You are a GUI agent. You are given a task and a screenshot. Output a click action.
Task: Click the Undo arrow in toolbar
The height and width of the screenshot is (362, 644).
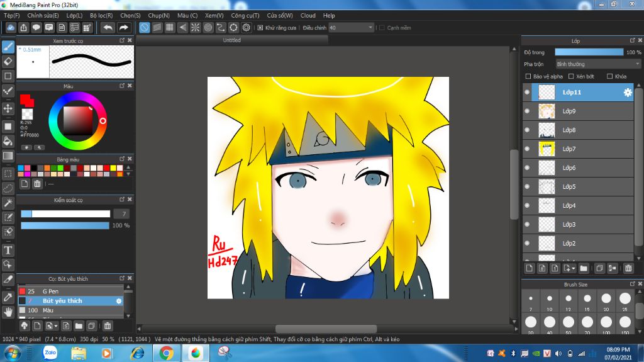pos(108,28)
